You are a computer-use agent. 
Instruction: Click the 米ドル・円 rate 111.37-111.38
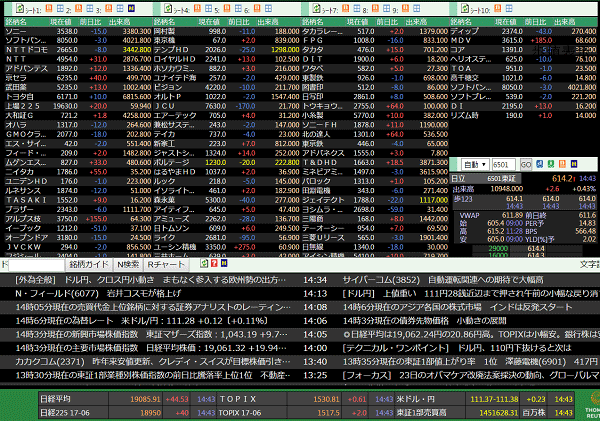494,399
